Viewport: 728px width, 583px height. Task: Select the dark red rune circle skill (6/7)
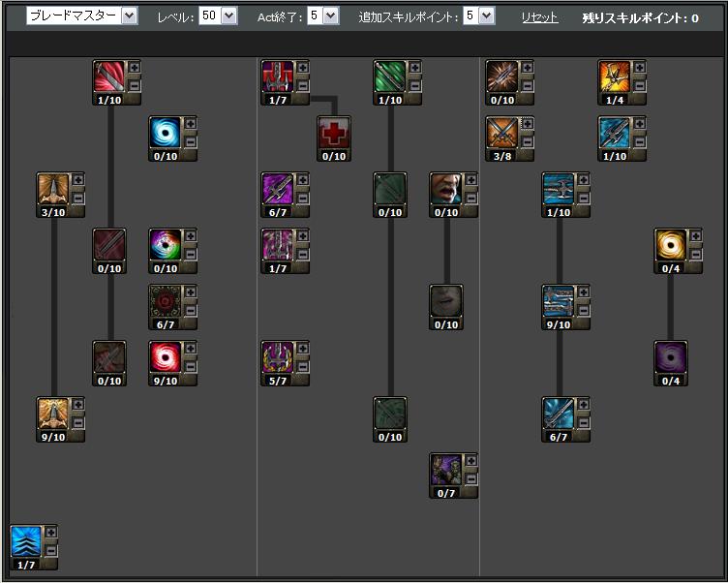coord(166,301)
